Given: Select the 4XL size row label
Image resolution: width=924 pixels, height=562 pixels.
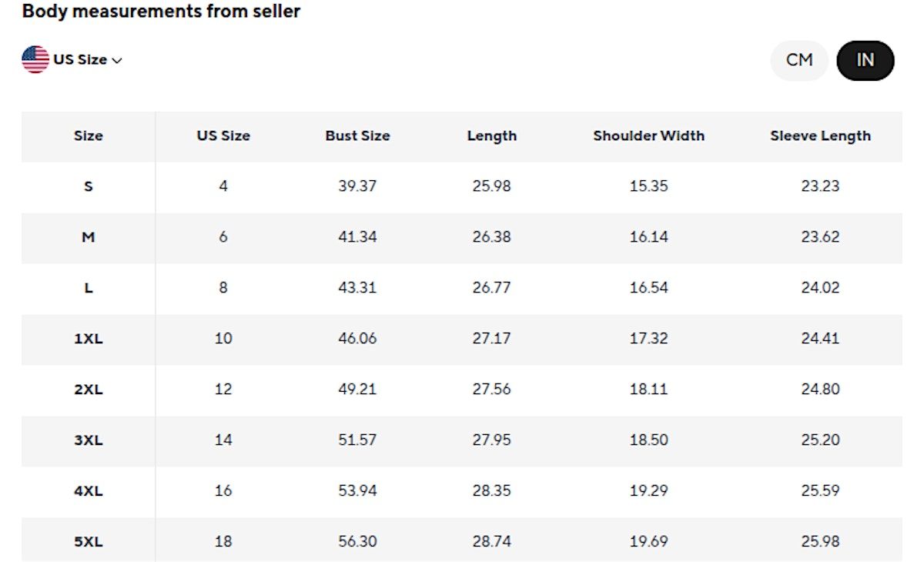Looking at the screenshot, I should (x=88, y=491).
